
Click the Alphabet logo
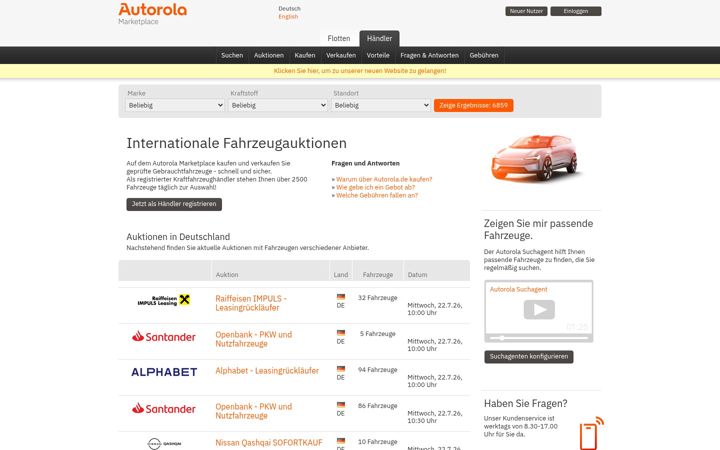click(164, 372)
